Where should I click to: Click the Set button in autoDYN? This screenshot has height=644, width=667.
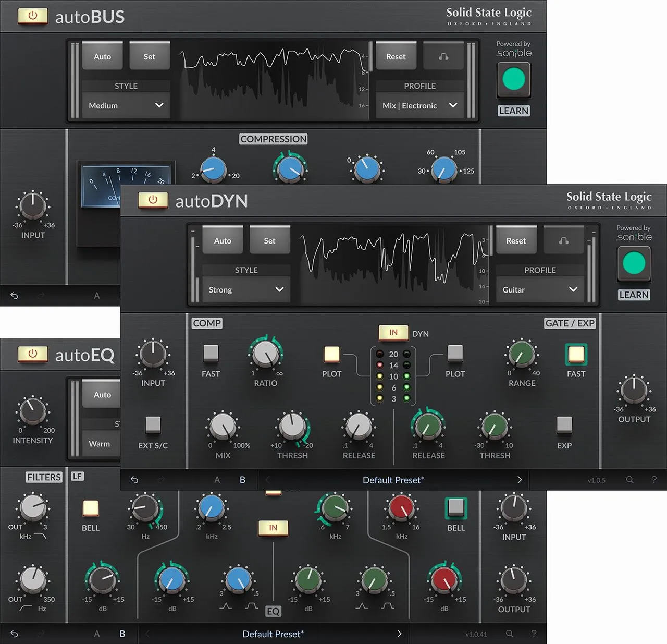pyautogui.click(x=269, y=240)
